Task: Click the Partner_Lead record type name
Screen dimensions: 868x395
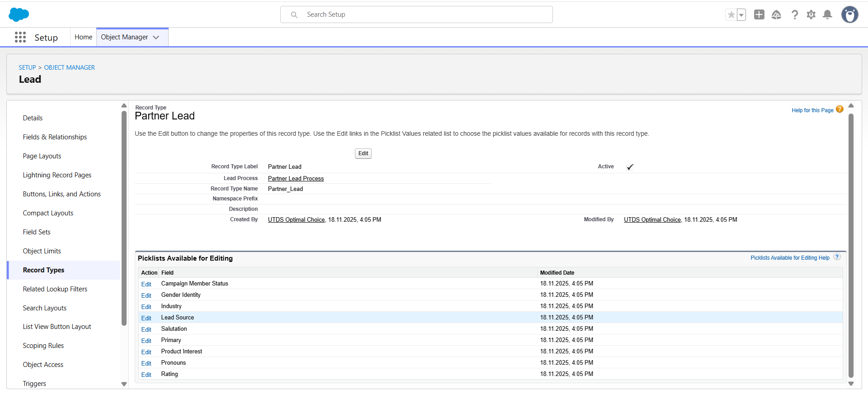Action: (x=285, y=189)
